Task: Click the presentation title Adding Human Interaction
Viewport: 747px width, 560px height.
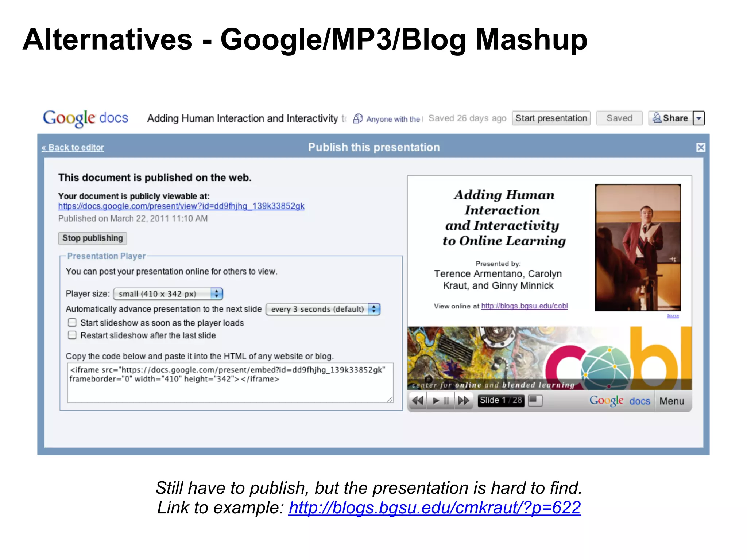Action: point(247,118)
